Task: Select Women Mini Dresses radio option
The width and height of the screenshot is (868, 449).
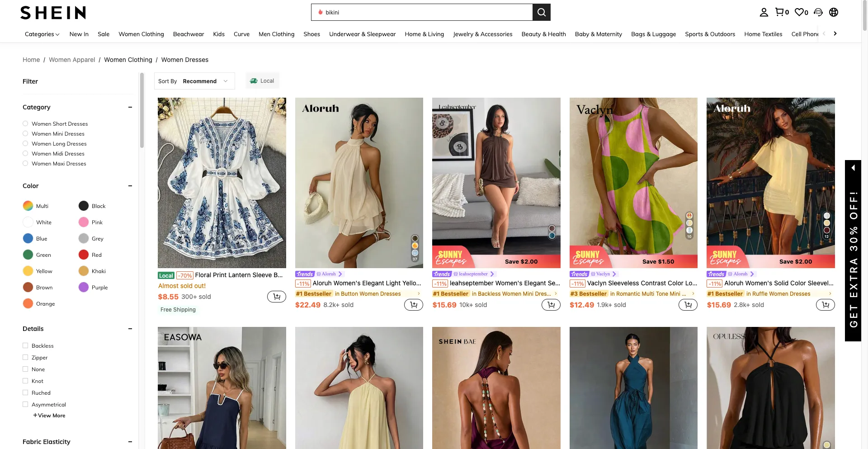Action: click(x=25, y=133)
